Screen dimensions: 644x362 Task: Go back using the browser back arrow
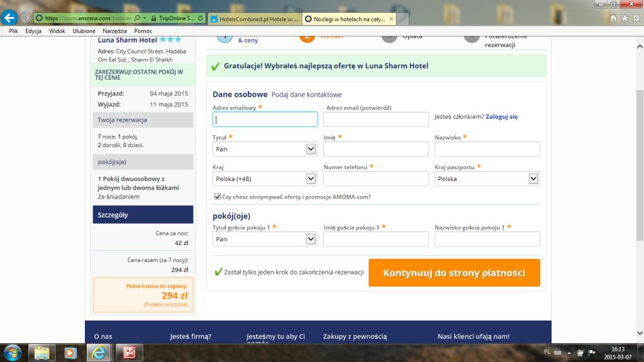(x=9, y=18)
